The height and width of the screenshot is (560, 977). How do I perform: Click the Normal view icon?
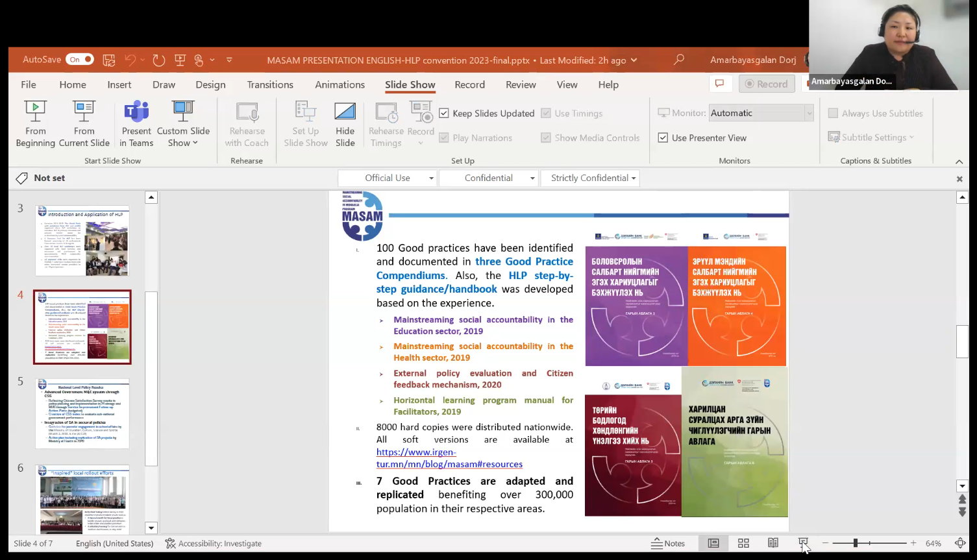pos(713,543)
